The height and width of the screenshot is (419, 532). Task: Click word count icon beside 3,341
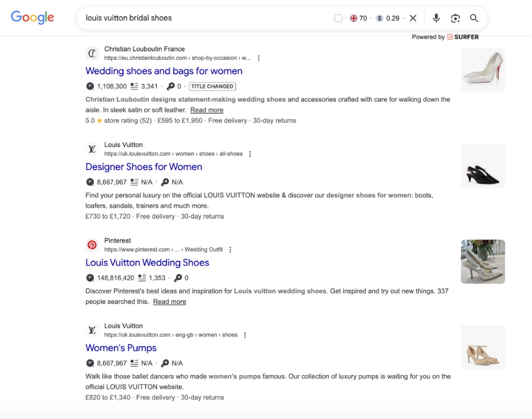[134, 86]
